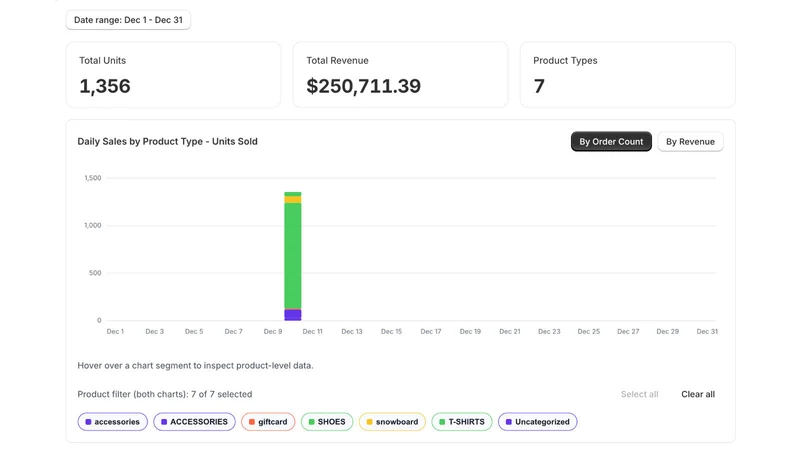
Task: Switch chart to By Order Count
Action: (611, 142)
